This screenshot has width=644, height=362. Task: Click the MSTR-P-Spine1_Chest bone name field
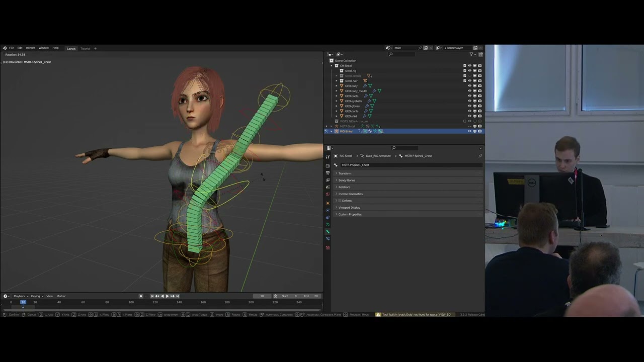pos(412,165)
